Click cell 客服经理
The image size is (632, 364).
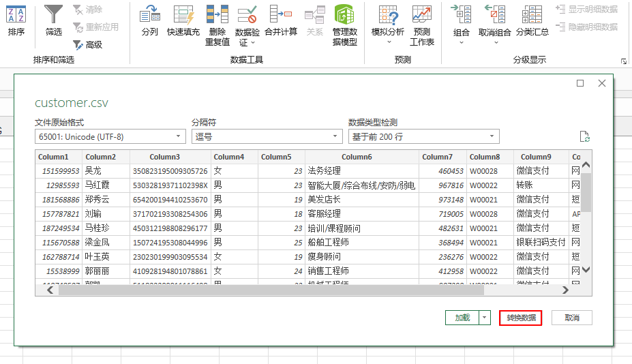pos(362,213)
